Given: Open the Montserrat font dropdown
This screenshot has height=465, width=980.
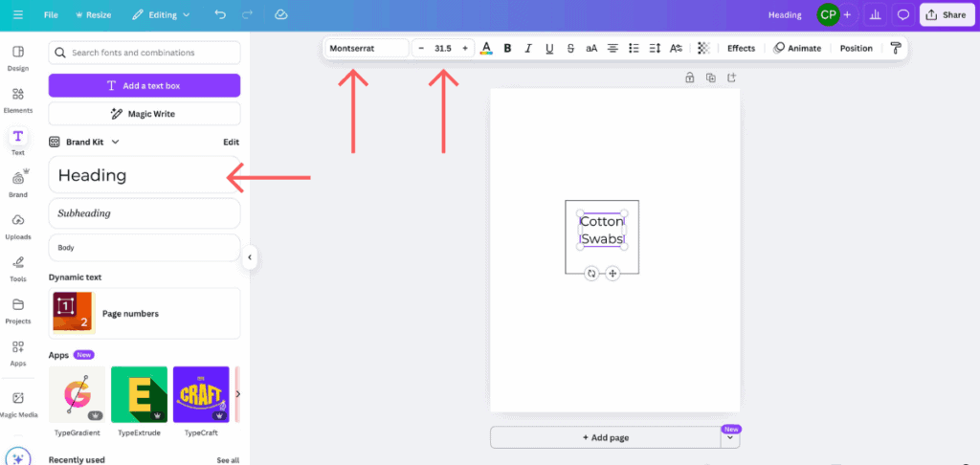Looking at the screenshot, I should (367, 48).
